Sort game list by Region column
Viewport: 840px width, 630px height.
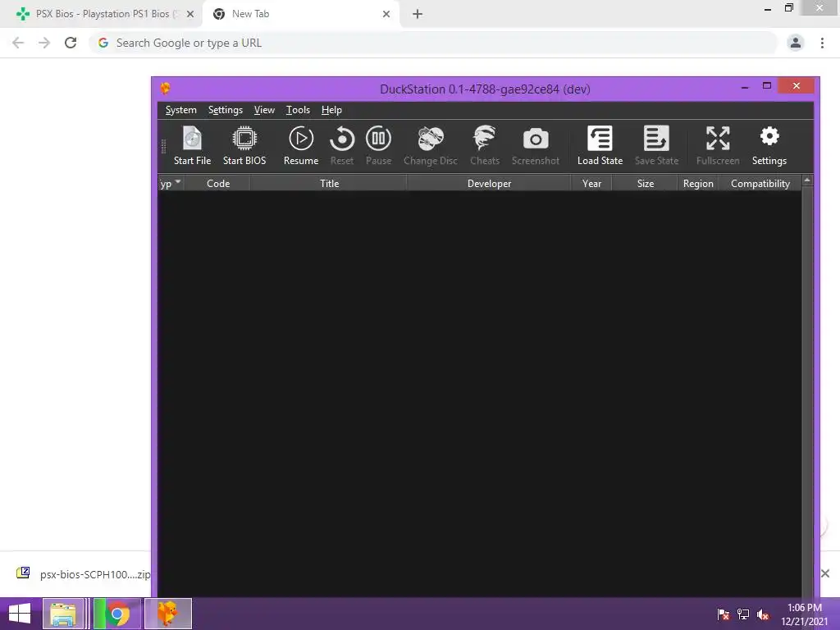tap(697, 183)
